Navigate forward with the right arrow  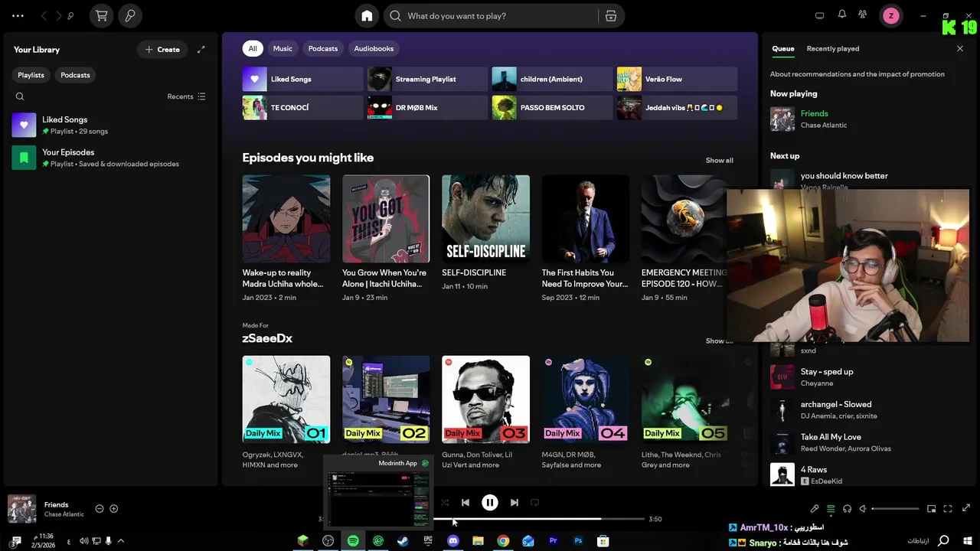click(x=57, y=15)
